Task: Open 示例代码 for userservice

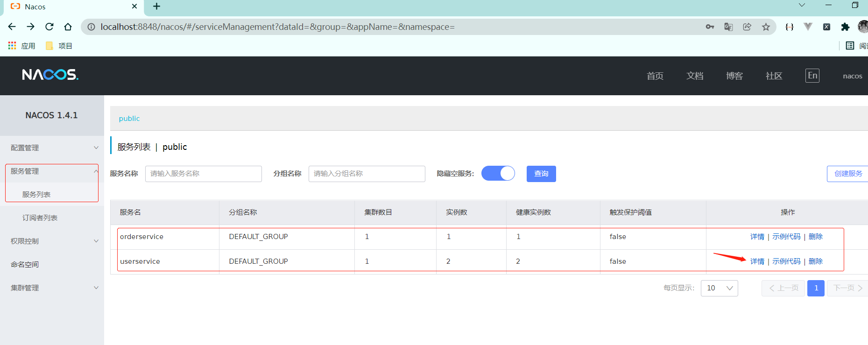Action: pyautogui.click(x=786, y=261)
